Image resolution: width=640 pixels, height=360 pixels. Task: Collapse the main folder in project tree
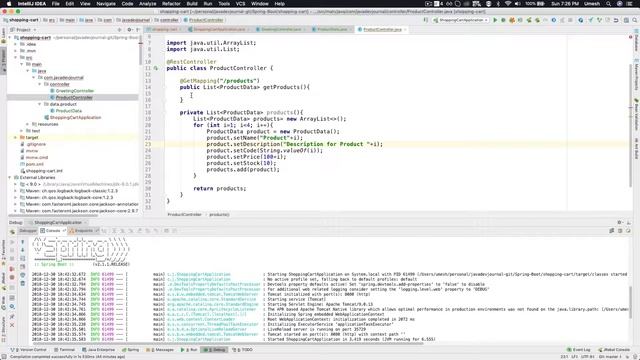(22, 64)
